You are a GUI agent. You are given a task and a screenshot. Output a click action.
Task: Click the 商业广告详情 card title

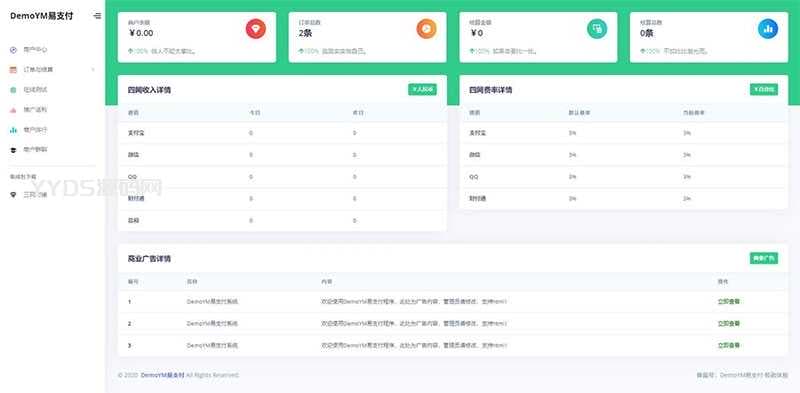tap(149, 259)
